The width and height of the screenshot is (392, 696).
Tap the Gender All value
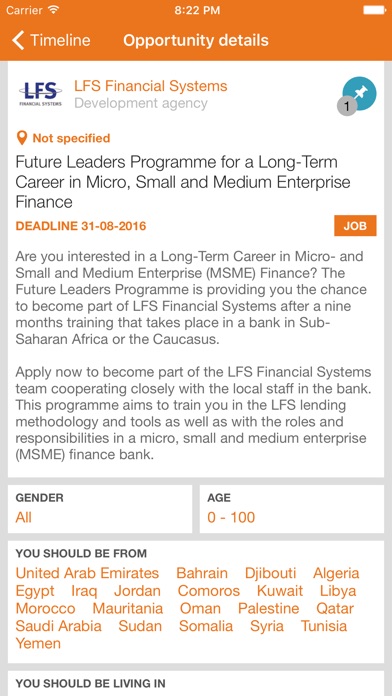coord(24,517)
